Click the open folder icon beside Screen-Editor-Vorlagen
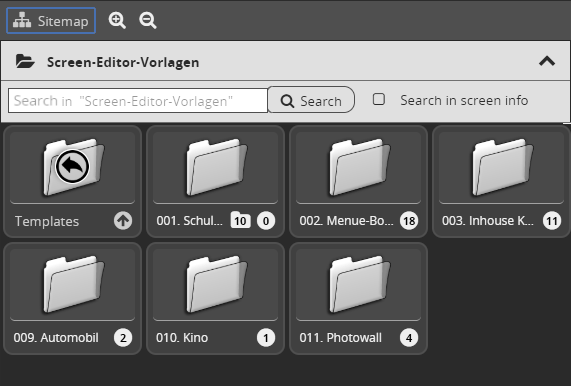 point(25,62)
